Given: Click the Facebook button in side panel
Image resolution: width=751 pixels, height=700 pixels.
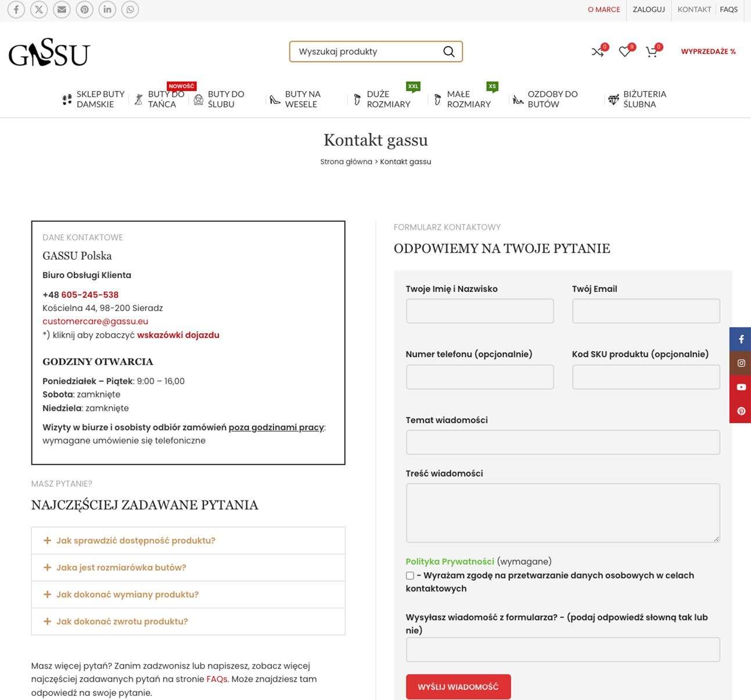Looking at the screenshot, I should click(741, 340).
